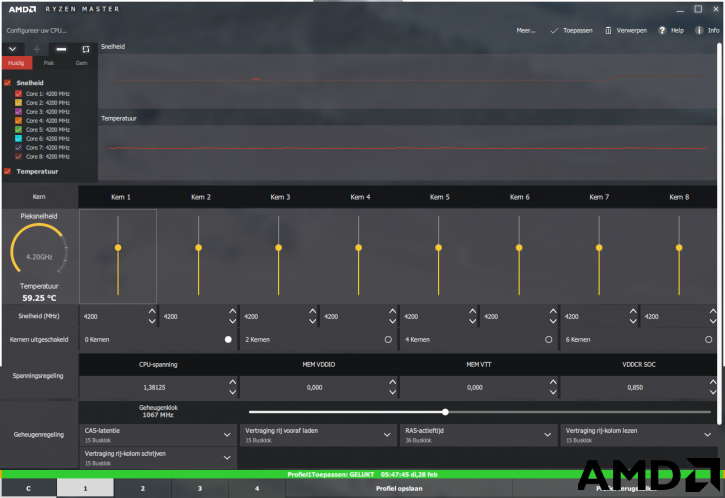Open the Meer... menu
Image resolution: width=725 pixels, height=498 pixels.
526,31
